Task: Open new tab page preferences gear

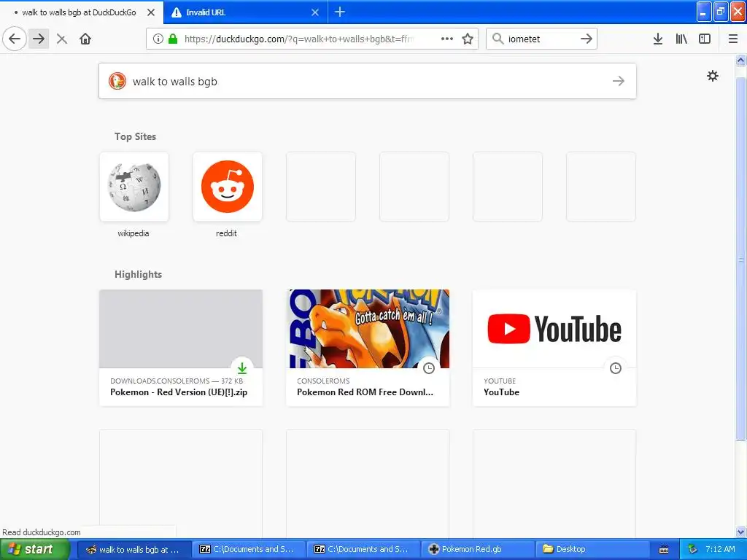Action: coord(713,76)
